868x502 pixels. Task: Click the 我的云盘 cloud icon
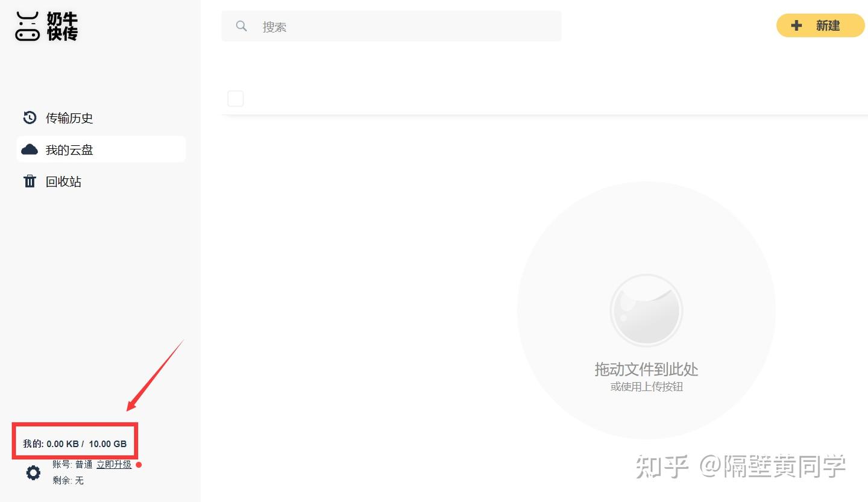[x=30, y=149]
